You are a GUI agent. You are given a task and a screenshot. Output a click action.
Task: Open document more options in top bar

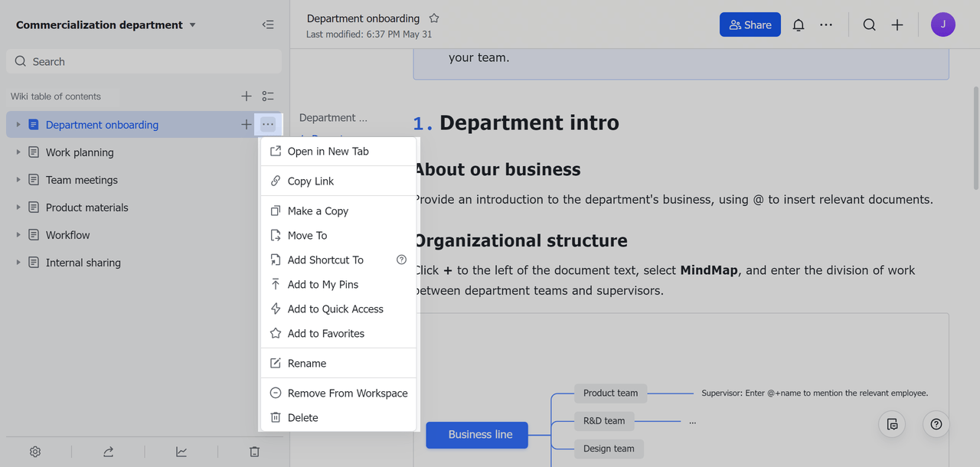[826, 24]
